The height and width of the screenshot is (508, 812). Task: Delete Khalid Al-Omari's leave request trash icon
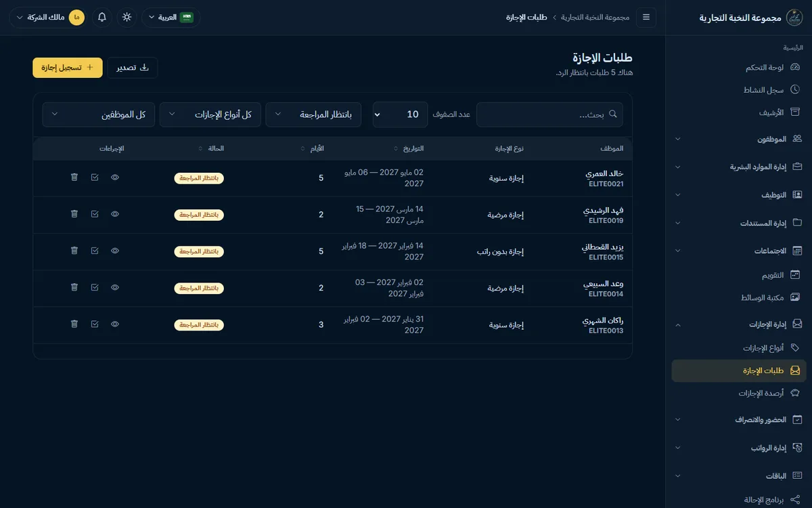pos(74,177)
